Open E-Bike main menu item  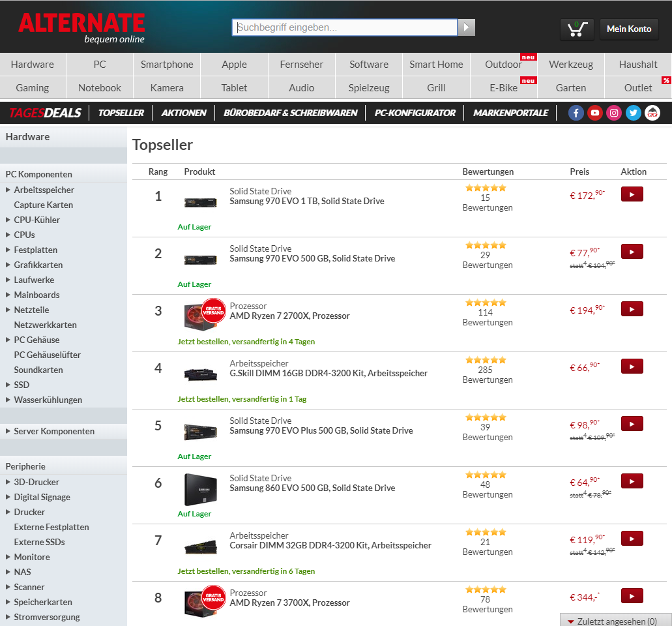coord(504,88)
